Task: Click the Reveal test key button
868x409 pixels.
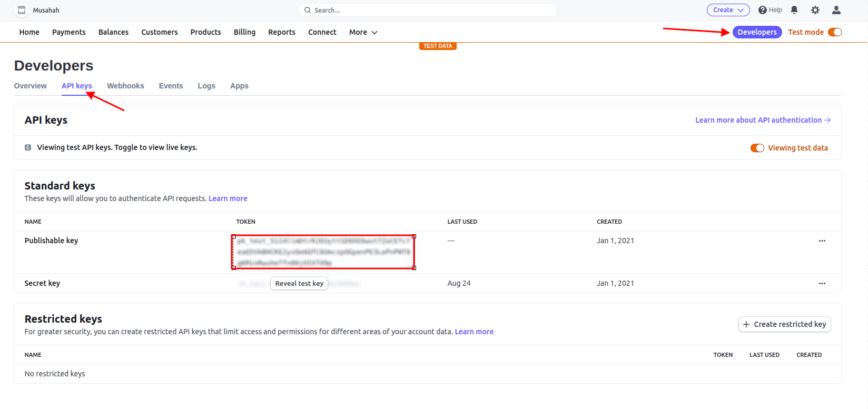Action: (x=299, y=283)
